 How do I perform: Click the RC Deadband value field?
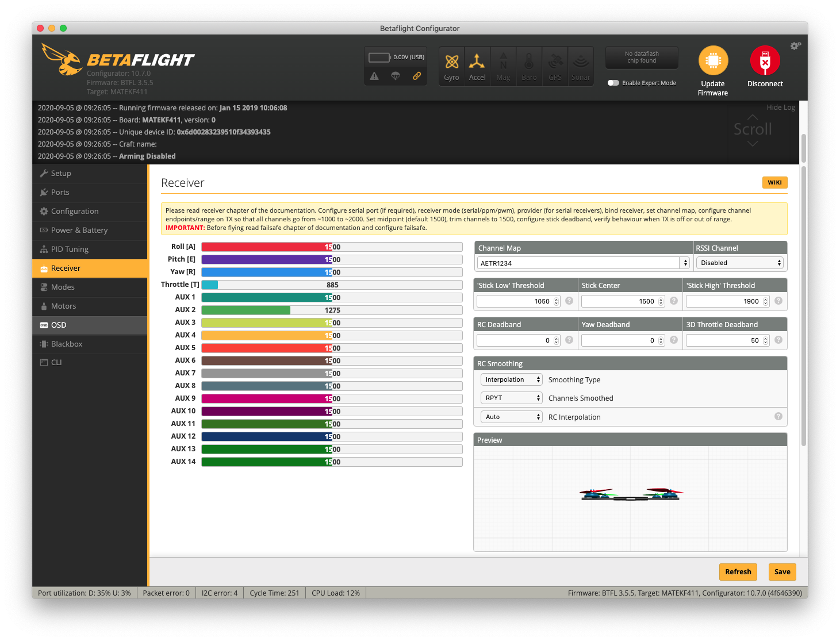point(518,340)
